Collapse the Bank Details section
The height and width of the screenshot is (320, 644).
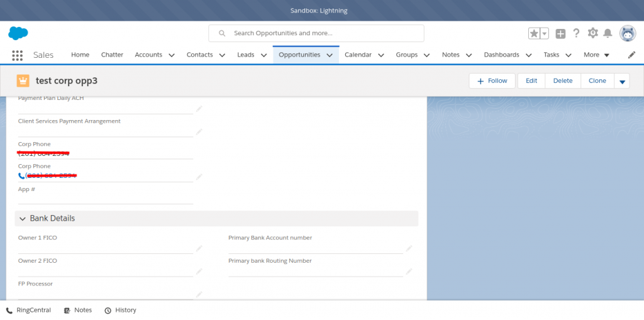point(22,219)
